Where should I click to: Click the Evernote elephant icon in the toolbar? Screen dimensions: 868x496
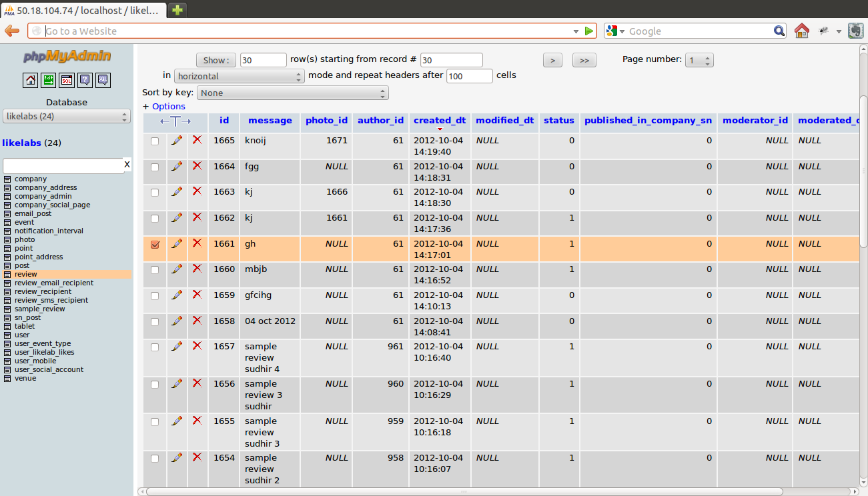coord(855,31)
